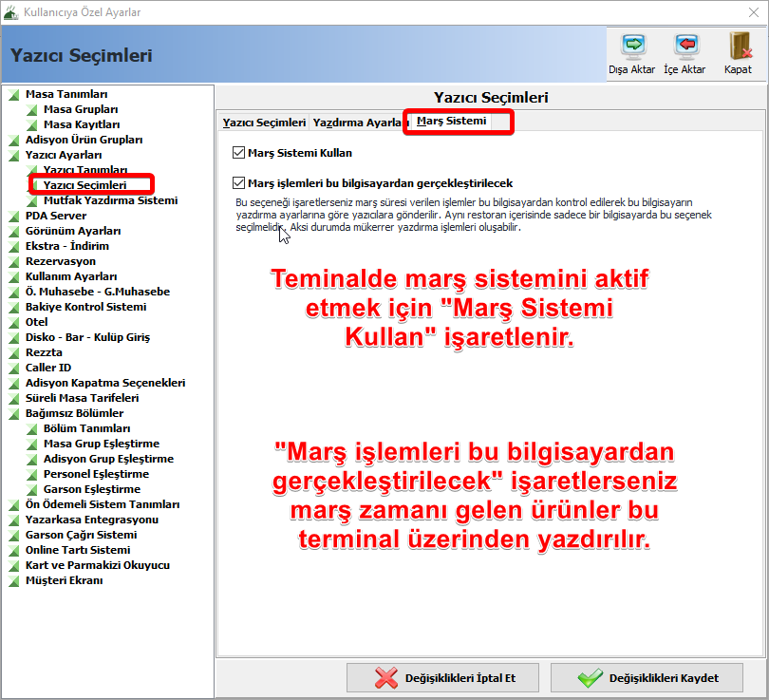The height and width of the screenshot is (700, 769).
Task: Click the green icon beside Müşteri Ekranı
Action: coord(14,581)
